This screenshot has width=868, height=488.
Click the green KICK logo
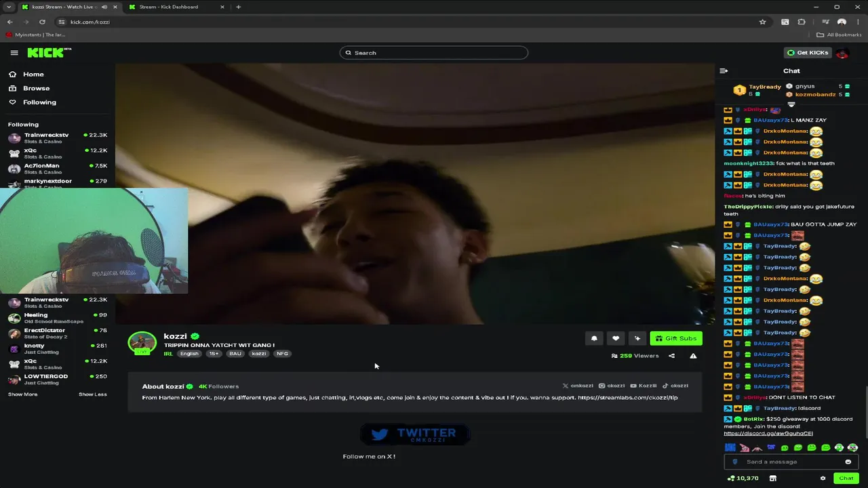[x=49, y=52]
